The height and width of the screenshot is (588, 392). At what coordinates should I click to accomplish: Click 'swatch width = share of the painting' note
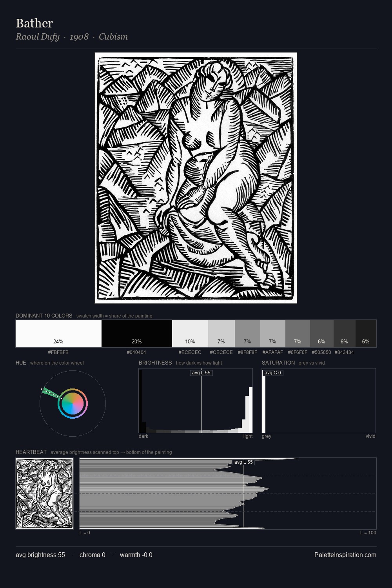[x=114, y=316]
